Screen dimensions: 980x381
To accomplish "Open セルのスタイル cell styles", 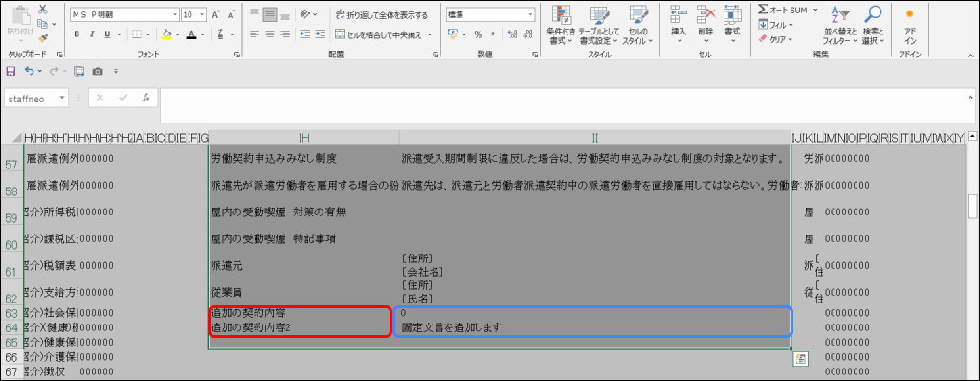I will [638, 25].
